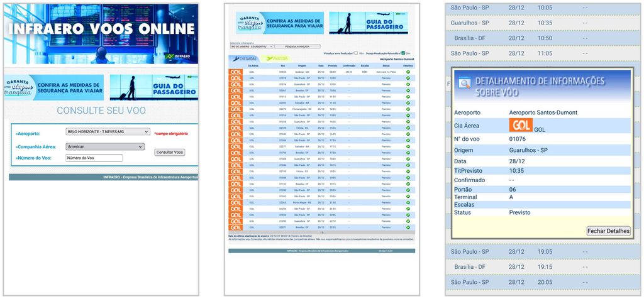
Task: Click 'Previsto' status value in details popup
Action: pos(520,212)
